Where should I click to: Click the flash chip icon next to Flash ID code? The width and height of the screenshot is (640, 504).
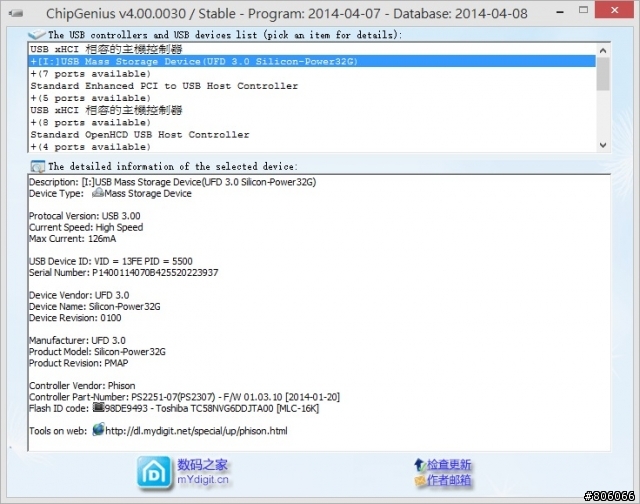click(x=98, y=407)
